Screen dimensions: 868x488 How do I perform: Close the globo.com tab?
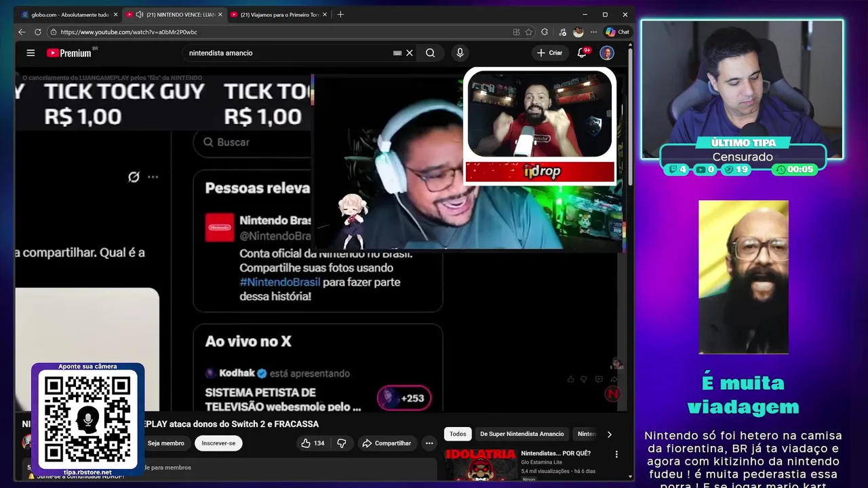pos(115,14)
